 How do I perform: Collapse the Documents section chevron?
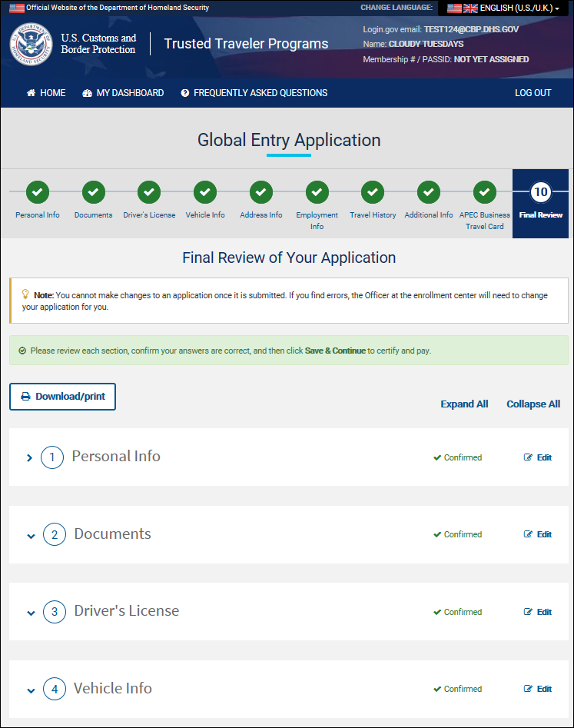[x=31, y=536]
